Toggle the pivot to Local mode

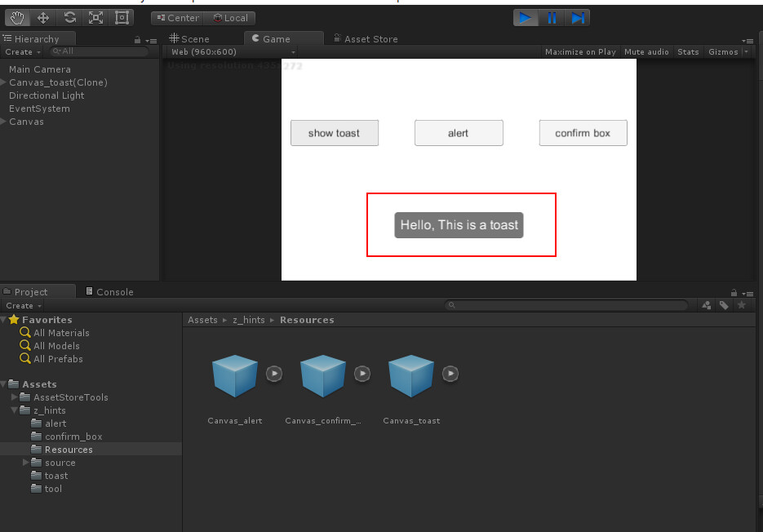(234, 17)
